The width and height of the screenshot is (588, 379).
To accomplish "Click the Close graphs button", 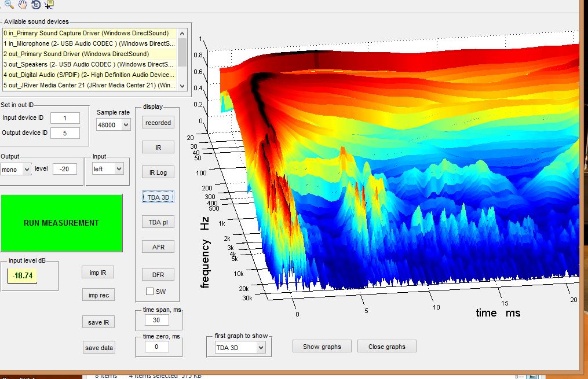I will (386, 347).
